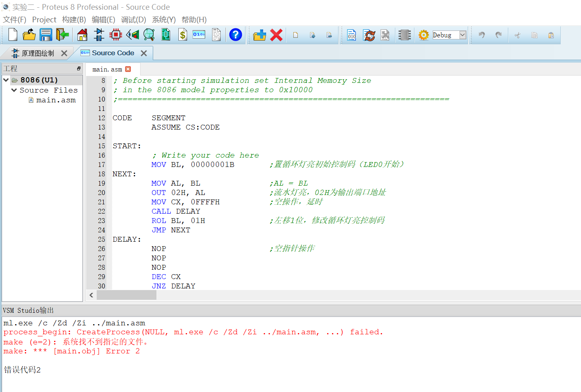581x392 pixels.
Task: Open the 3D Visualizer eye icon
Action: [x=132, y=35]
